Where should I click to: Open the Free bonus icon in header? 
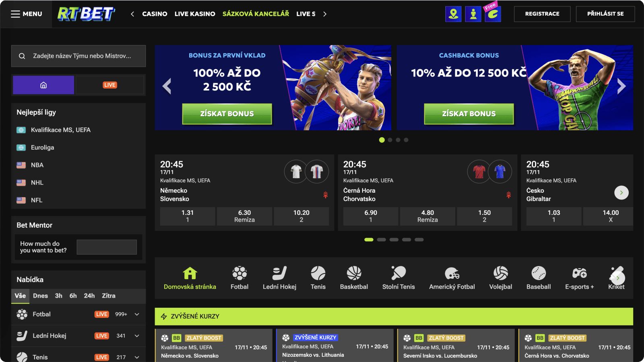tap(493, 14)
